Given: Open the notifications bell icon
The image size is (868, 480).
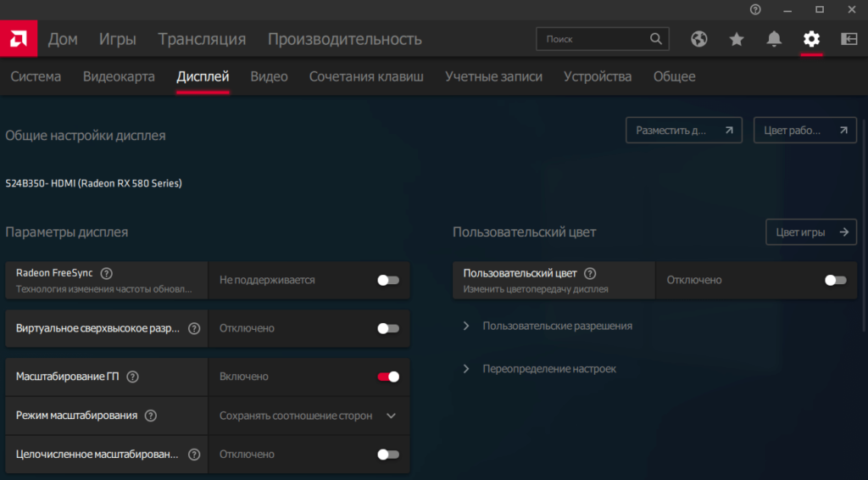Looking at the screenshot, I should (x=774, y=39).
